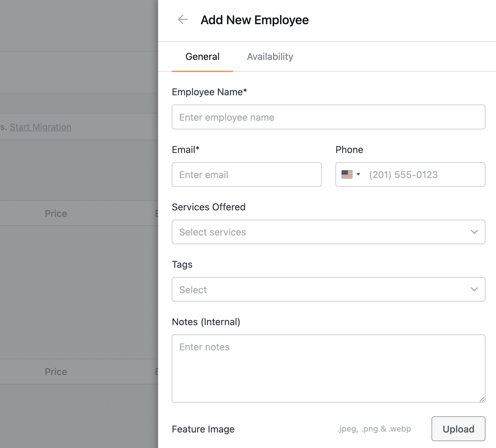The image size is (496, 448).
Task: Click the Tags field labeled Select
Action: pyautogui.click(x=193, y=289)
